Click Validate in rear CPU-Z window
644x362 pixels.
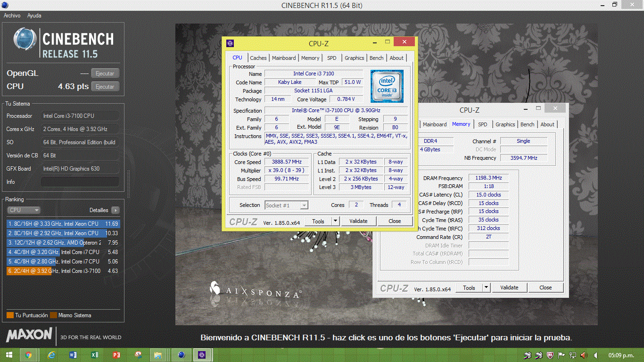tap(509, 288)
